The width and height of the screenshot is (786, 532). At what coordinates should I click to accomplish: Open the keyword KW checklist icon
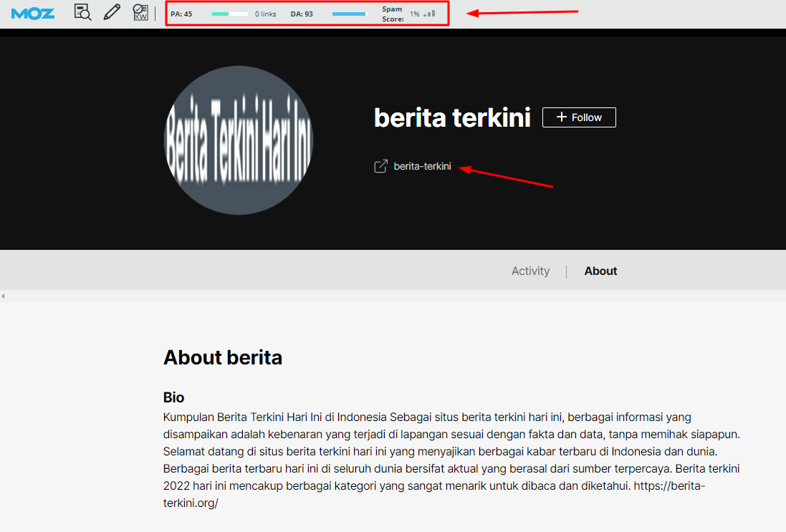pos(140,12)
